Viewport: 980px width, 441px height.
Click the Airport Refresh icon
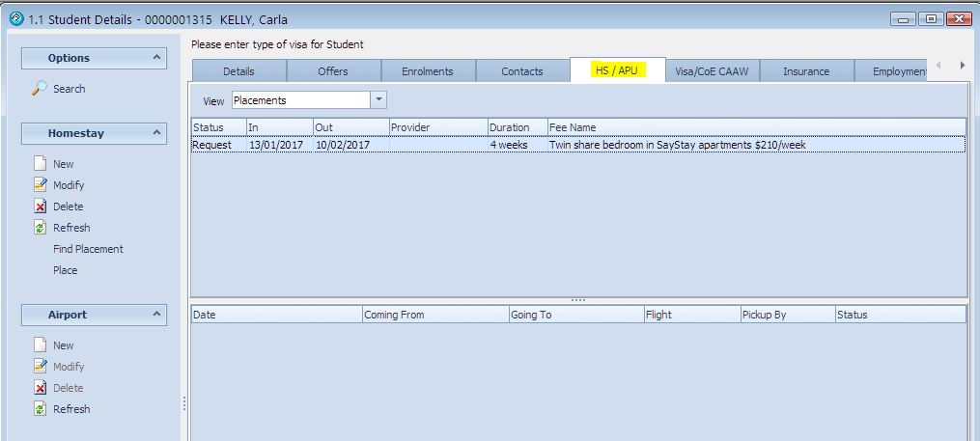pyautogui.click(x=40, y=409)
